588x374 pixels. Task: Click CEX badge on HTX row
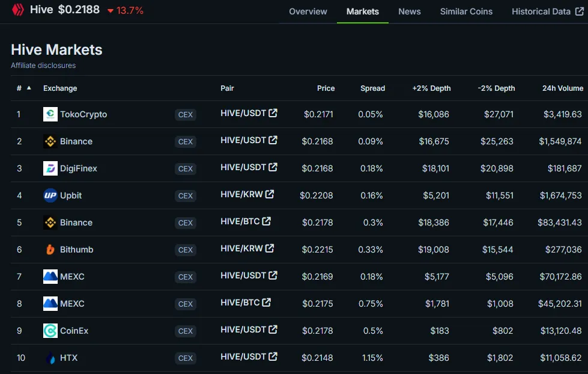(x=185, y=358)
